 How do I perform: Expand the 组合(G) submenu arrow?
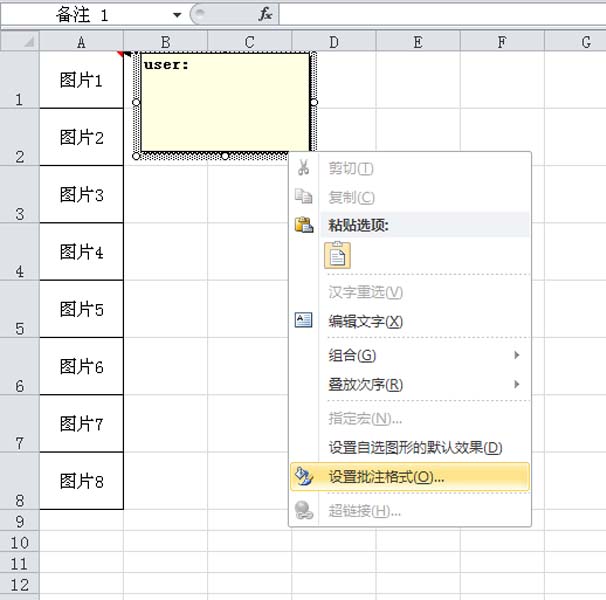coord(517,356)
